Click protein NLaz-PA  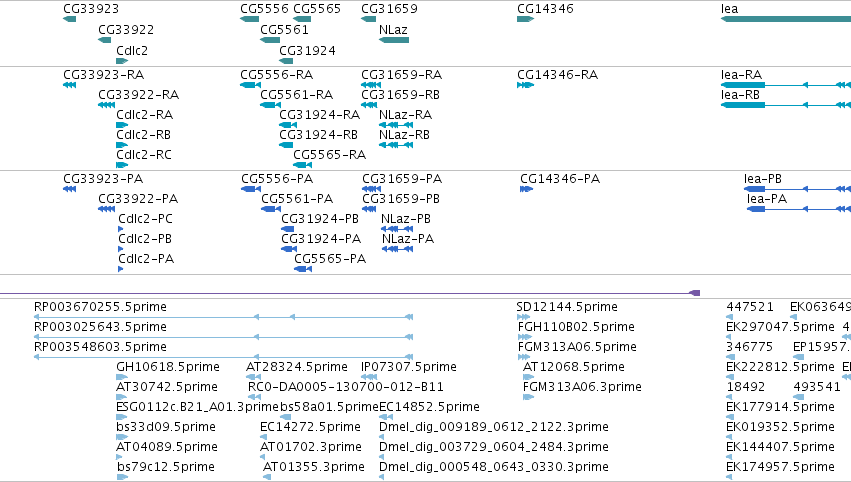tap(408, 239)
